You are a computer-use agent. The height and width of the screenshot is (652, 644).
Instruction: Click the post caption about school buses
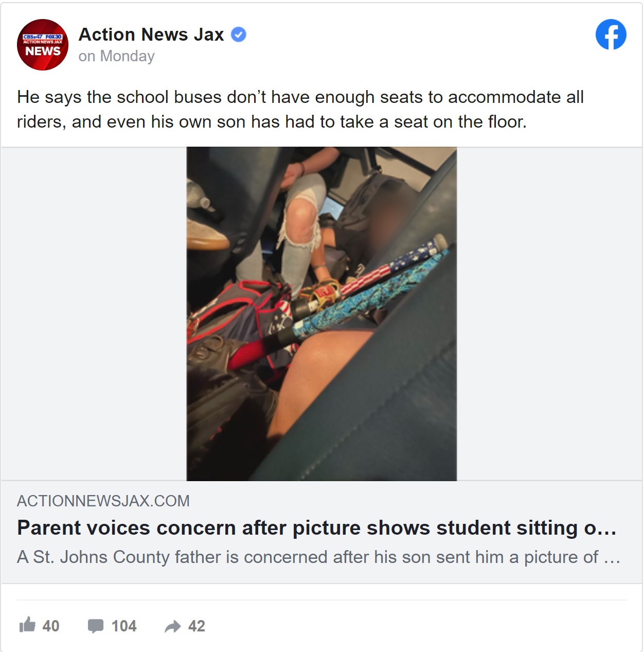click(300, 109)
